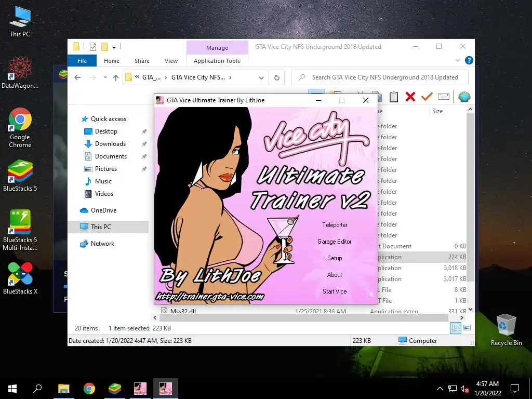
Task: Click the Manage contextual tab
Action: pos(217,48)
